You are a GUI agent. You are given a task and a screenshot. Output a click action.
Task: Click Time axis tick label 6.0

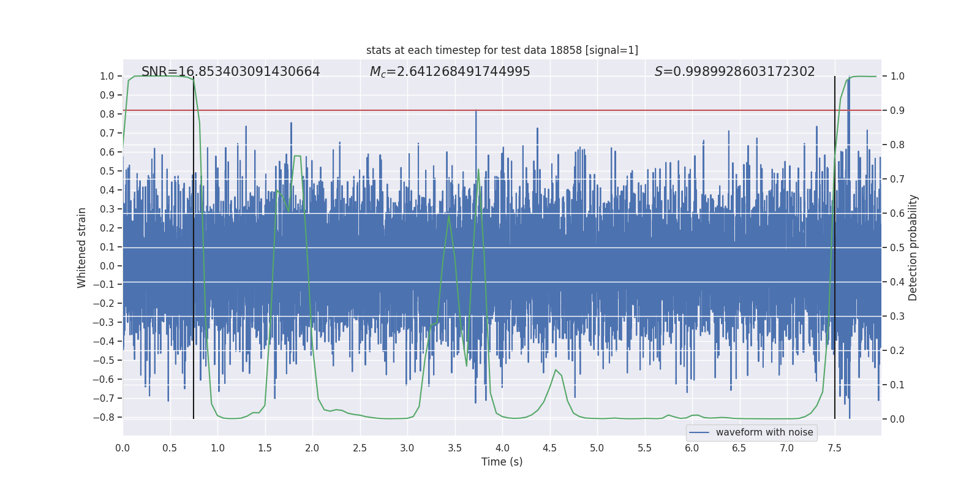click(692, 448)
